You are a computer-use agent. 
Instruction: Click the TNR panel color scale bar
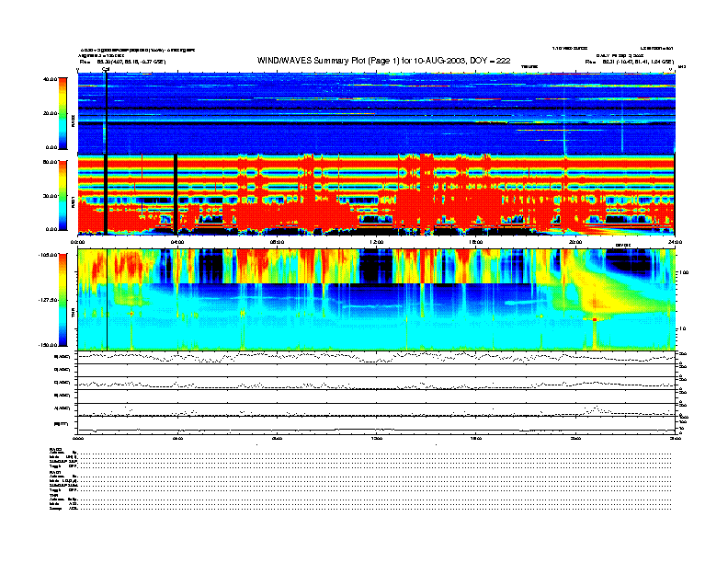[63, 300]
